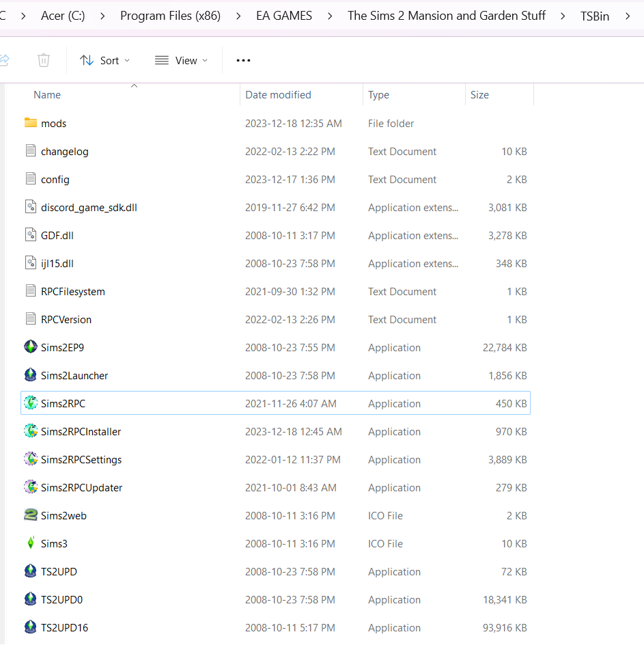Select the Sims2Launcher icon
The width and height of the screenshot is (644, 656).
click(x=30, y=375)
